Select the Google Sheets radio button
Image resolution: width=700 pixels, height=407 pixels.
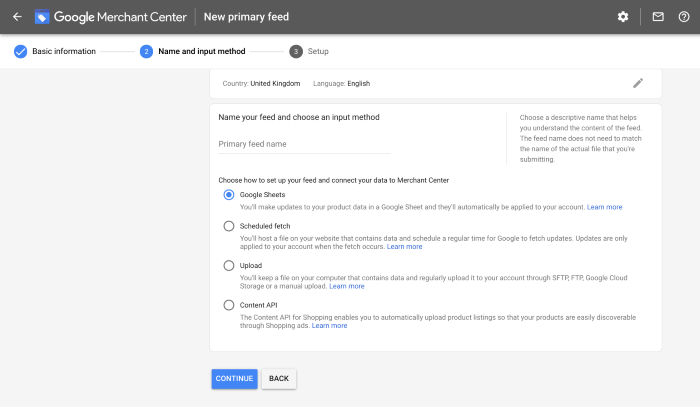click(229, 195)
